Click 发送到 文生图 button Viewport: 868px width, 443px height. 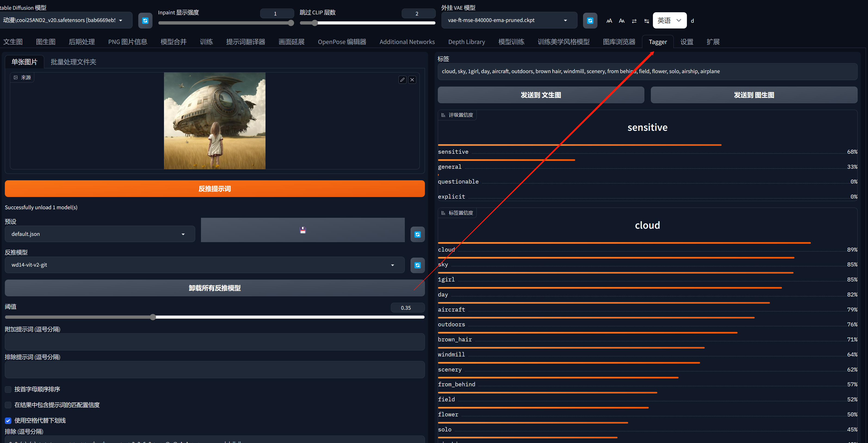pos(541,95)
